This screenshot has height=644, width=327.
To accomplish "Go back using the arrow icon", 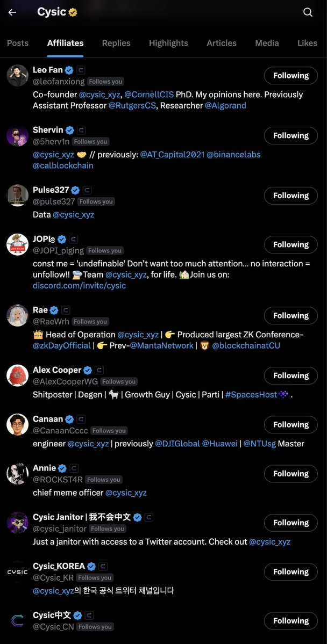I will point(12,12).
